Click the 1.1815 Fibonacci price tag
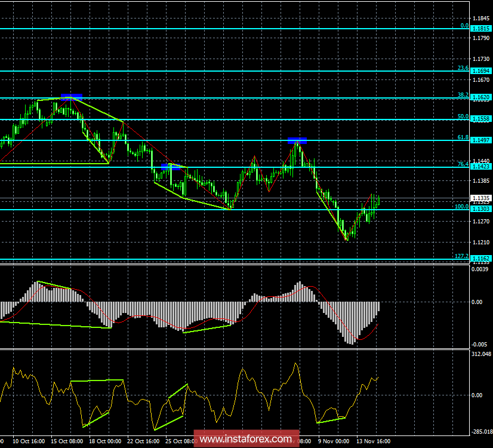 (482, 29)
